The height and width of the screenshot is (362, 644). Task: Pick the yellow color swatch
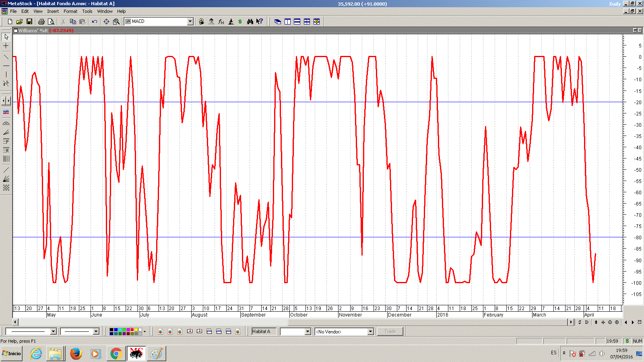[136, 330]
